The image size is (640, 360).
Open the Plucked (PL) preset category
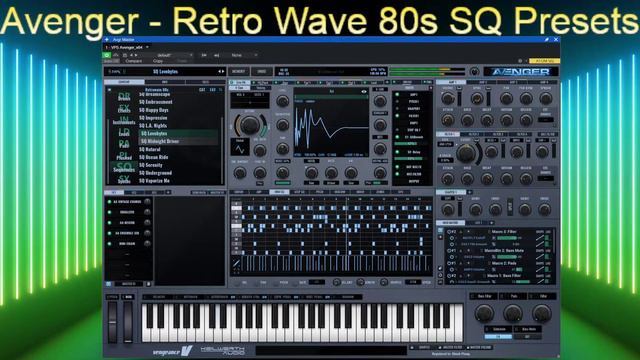(x=124, y=156)
